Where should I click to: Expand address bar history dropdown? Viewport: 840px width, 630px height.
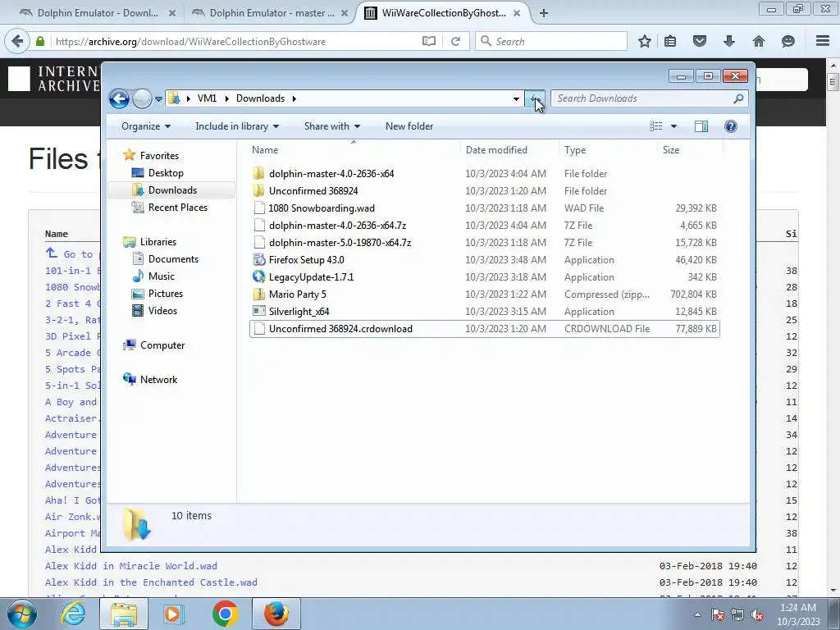click(516, 98)
